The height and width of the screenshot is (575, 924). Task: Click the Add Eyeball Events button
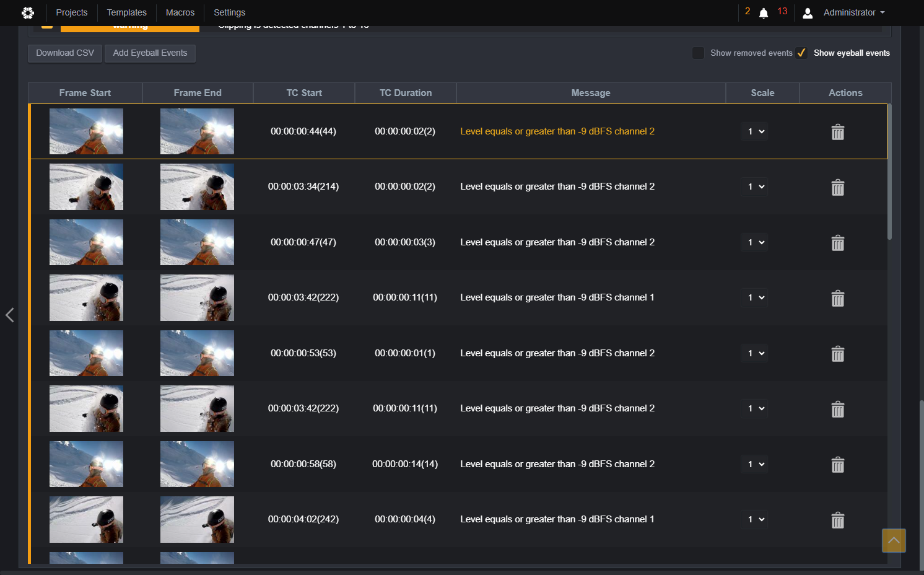tap(150, 53)
